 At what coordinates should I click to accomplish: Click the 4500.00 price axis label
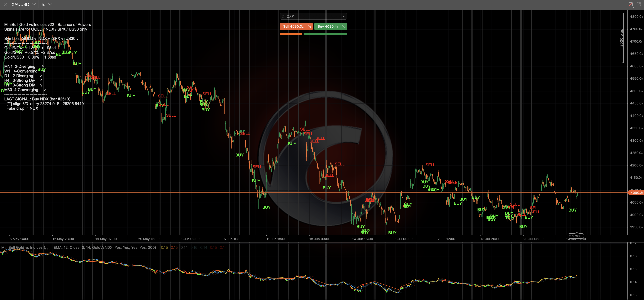[x=636, y=91]
